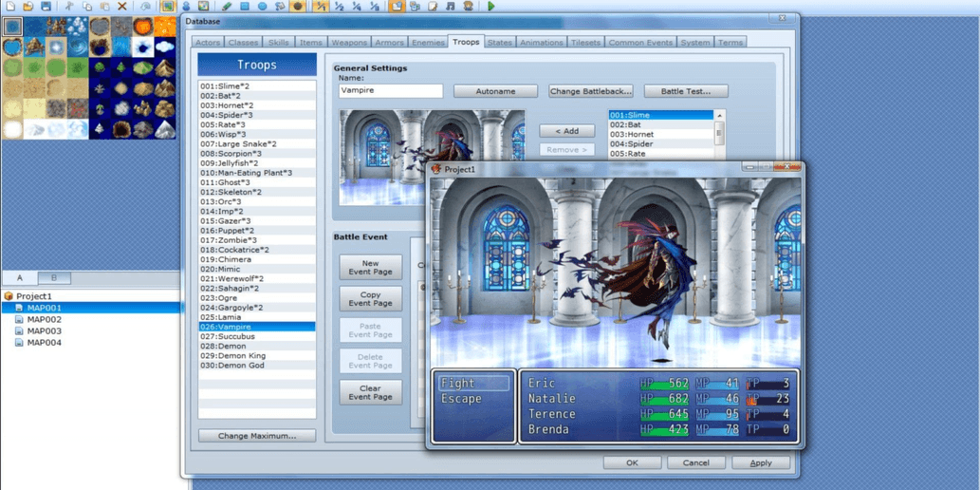
Task: Open the Enemies database tab
Action: coord(428,43)
